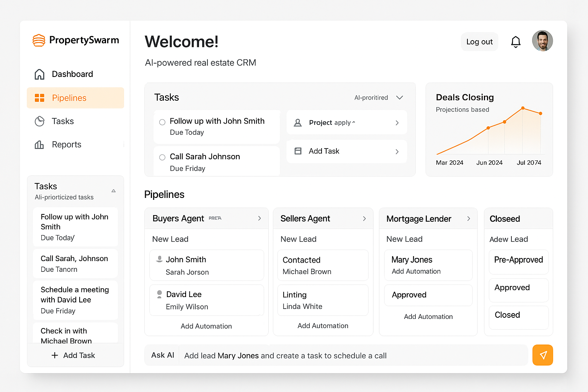Open sidebar task Check in with Michael Brown
The height and width of the screenshot is (392, 588).
pyautogui.click(x=75, y=333)
